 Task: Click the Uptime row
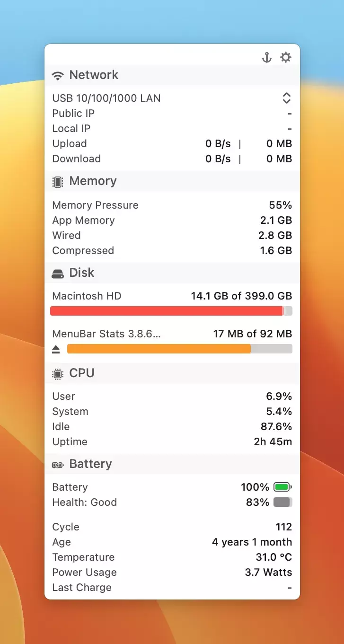point(172,441)
